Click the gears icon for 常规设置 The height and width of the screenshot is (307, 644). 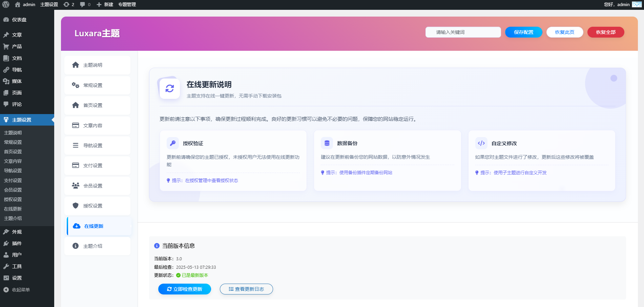tap(75, 85)
